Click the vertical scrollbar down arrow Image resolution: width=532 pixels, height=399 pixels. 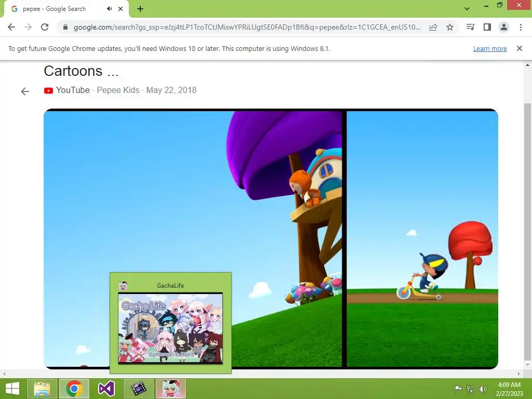(527, 365)
